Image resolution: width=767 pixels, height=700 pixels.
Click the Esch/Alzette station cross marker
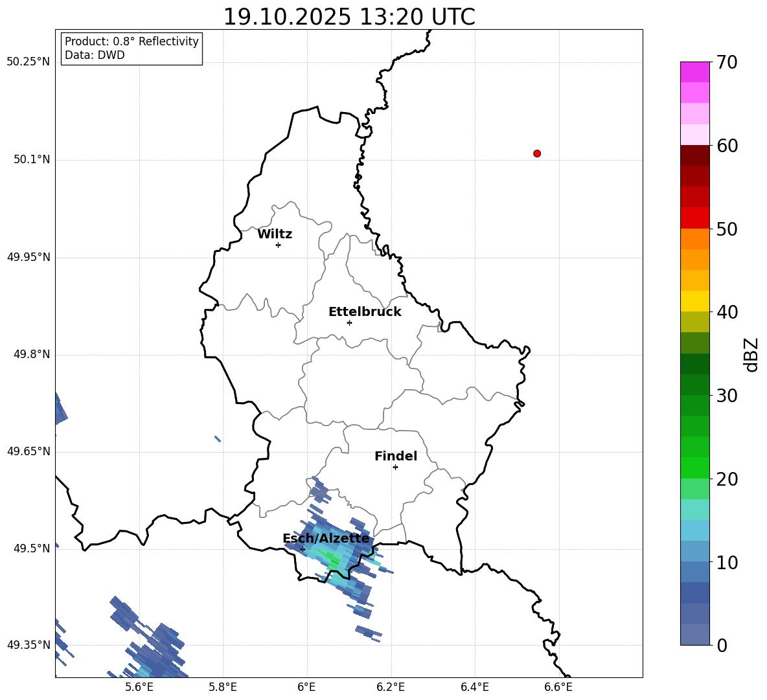[303, 549]
